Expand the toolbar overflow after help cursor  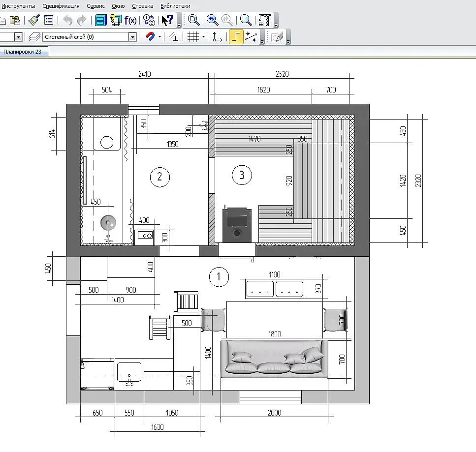pos(179,25)
